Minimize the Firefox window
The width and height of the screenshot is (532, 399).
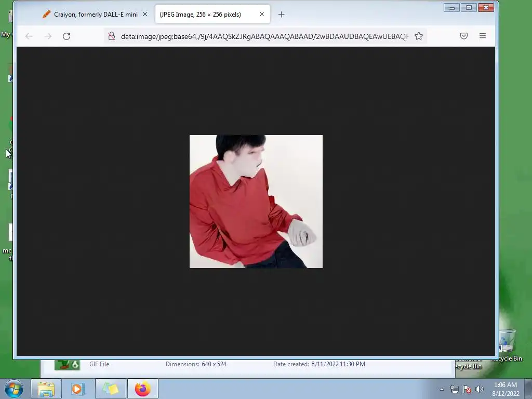point(451,7)
